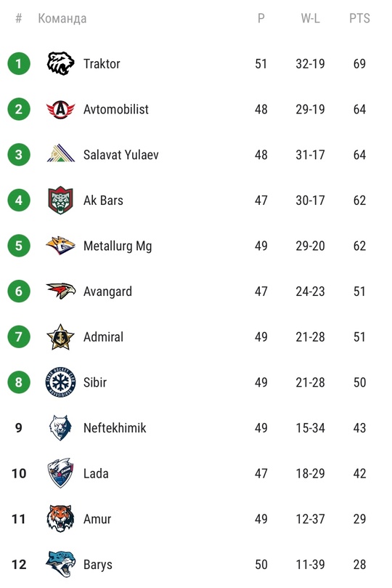Click the Traktor polar bear logo

point(60,63)
